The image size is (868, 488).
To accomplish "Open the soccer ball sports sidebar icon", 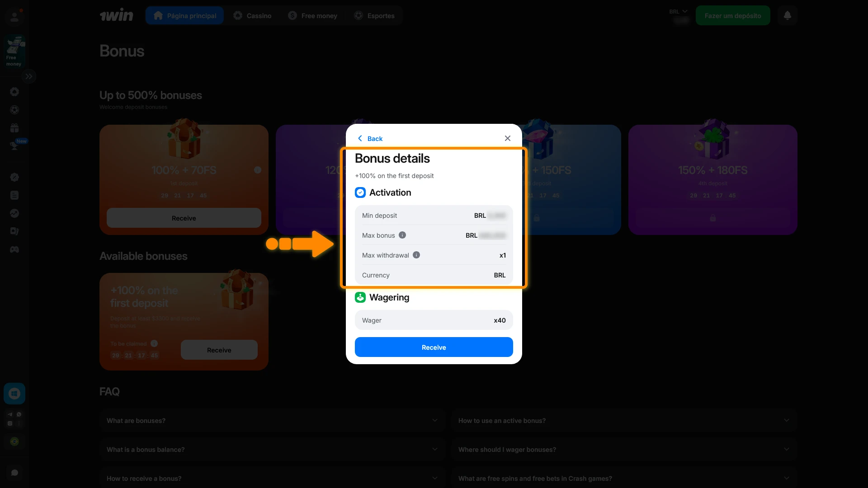I will pyautogui.click(x=14, y=110).
